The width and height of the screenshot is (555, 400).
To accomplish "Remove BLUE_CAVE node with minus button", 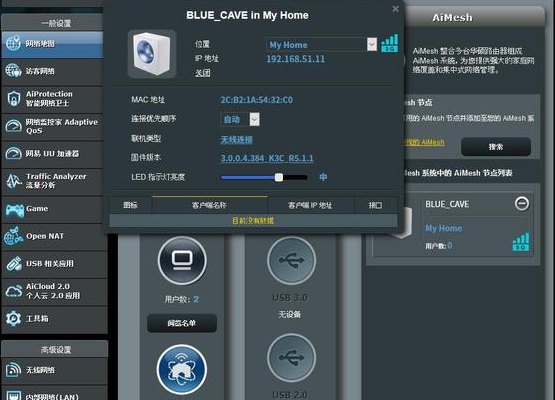I will pos(522,204).
